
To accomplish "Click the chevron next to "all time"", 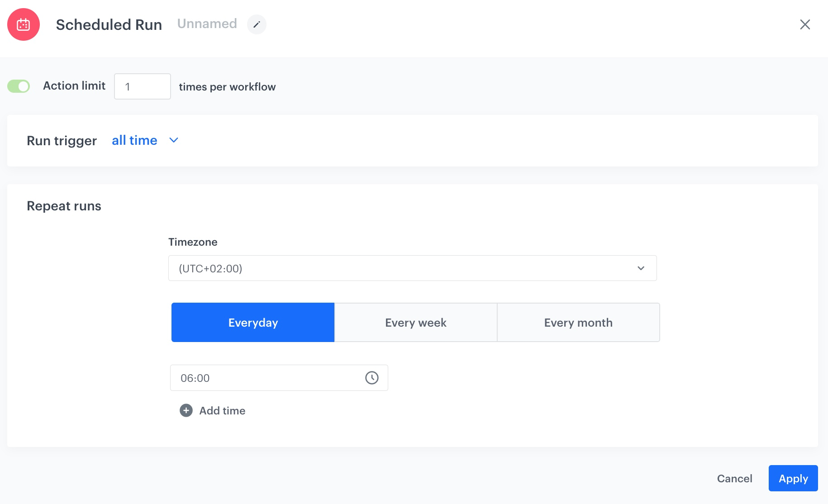I will [174, 140].
